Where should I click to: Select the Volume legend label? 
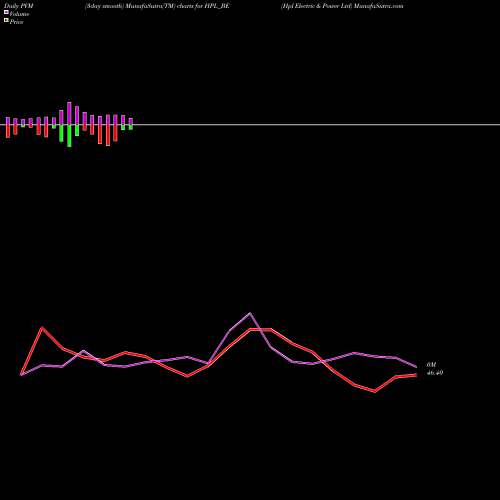coord(19,14)
